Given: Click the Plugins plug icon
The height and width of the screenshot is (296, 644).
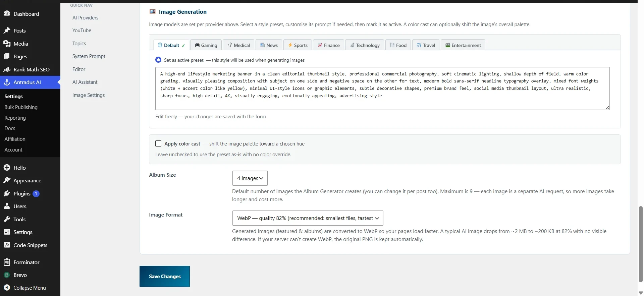Looking at the screenshot, I should click(7, 193).
